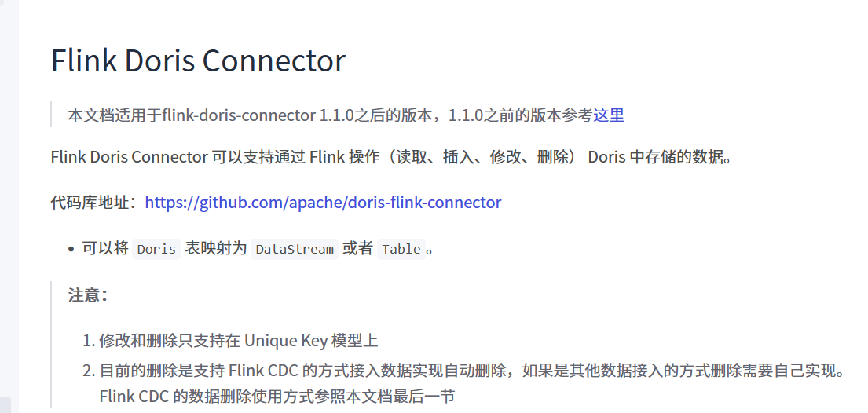Click the "Flink Doris Connector" page heading
The height and width of the screenshot is (413, 868).
[x=198, y=61]
